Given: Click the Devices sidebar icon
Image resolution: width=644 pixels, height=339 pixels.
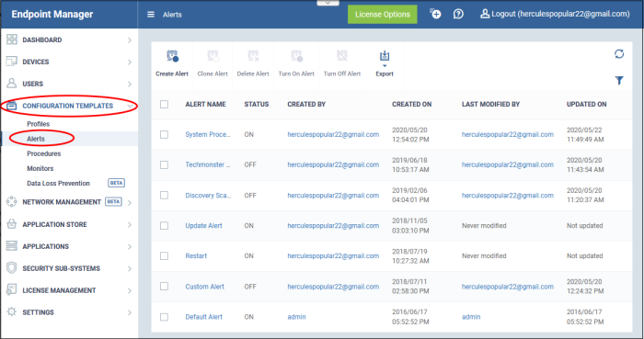Looking at the screenshot, I should click(12, 62).
